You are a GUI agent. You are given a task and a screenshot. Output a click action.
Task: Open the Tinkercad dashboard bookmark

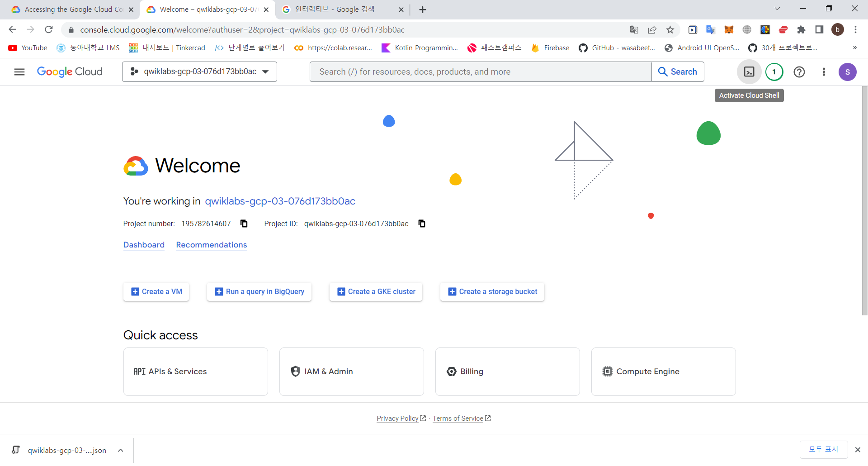click(167, 48)
